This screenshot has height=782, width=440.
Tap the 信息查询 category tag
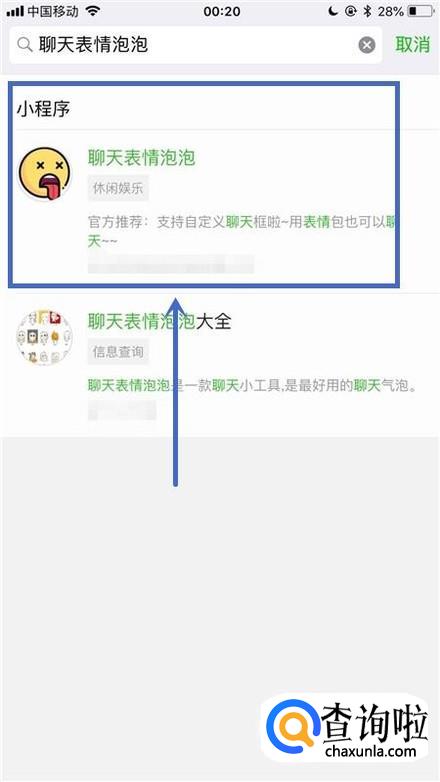[118, 352]
